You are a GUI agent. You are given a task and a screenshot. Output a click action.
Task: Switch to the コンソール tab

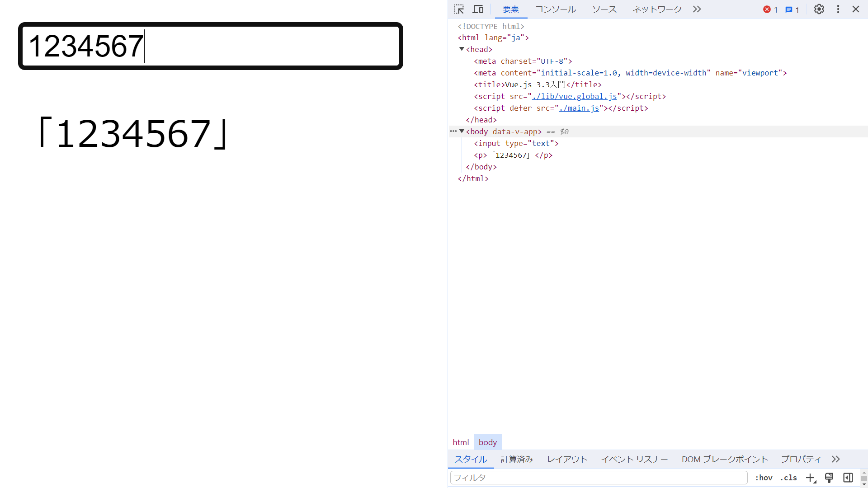coord(555,9)
